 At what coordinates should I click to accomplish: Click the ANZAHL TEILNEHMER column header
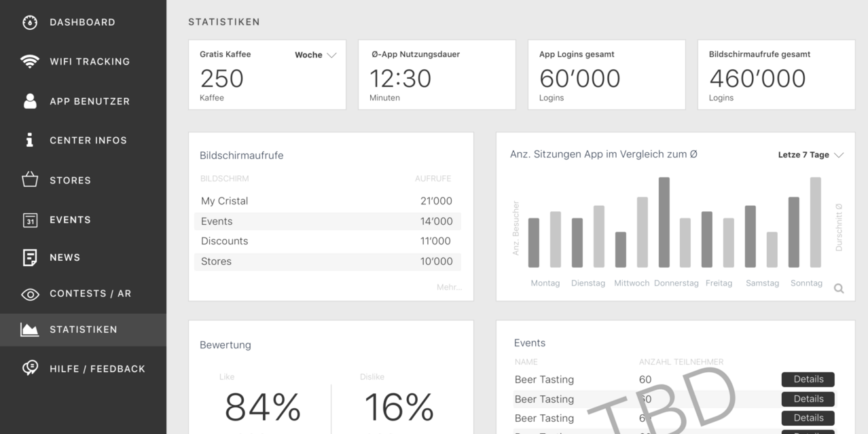click(x=681, y=362)
